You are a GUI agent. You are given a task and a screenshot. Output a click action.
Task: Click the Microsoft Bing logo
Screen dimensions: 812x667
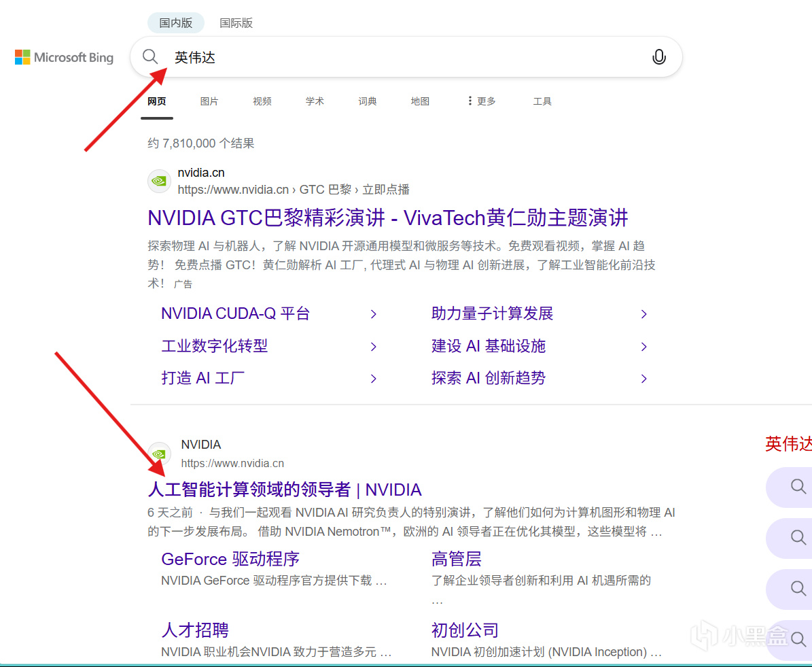(65, 57)
